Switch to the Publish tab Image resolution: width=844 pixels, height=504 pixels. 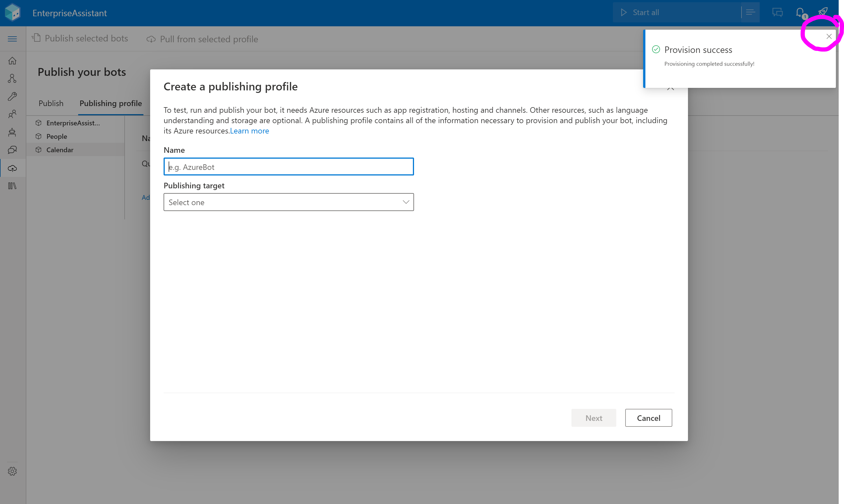(51, 103)
